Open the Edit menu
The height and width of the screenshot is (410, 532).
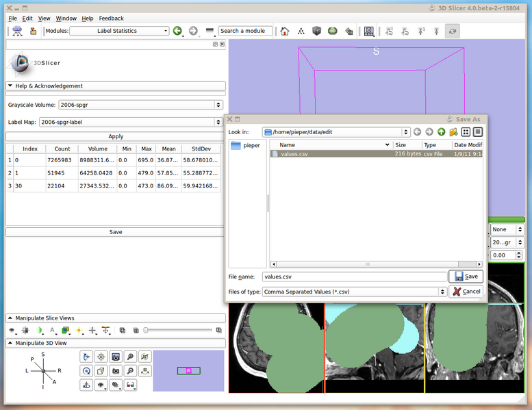pos(27,18)
